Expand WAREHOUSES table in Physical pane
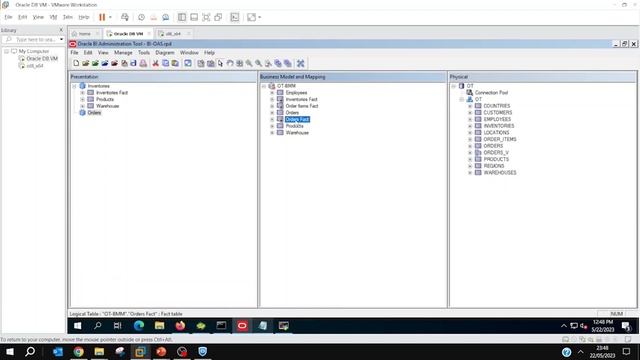This screenshot has height=360, width=640. (x=470, y=173)
